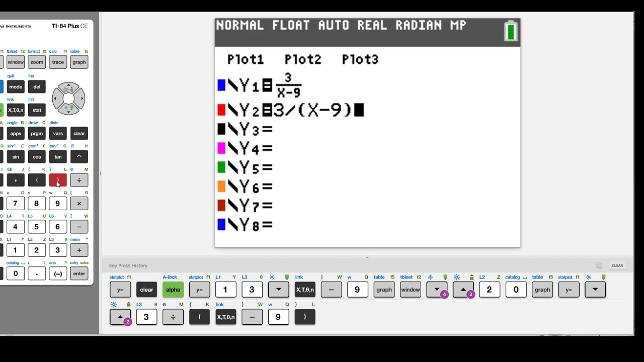Click the graph key on the calculator keypad
The width and height of the screenshot is (644, 362).
pos(79,62)
